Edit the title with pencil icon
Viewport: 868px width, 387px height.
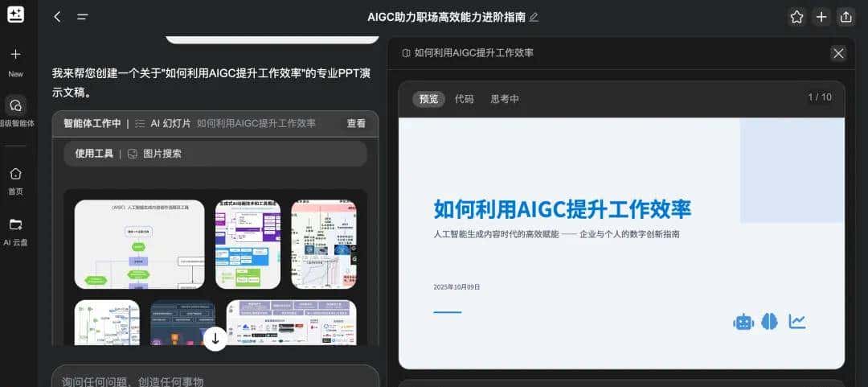[x=534, y=17]
